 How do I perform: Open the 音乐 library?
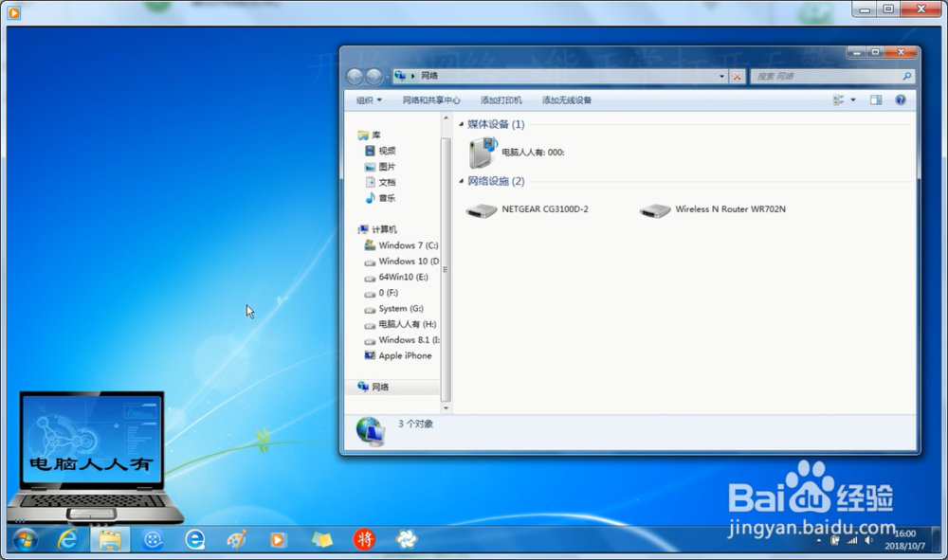(380, 198)
